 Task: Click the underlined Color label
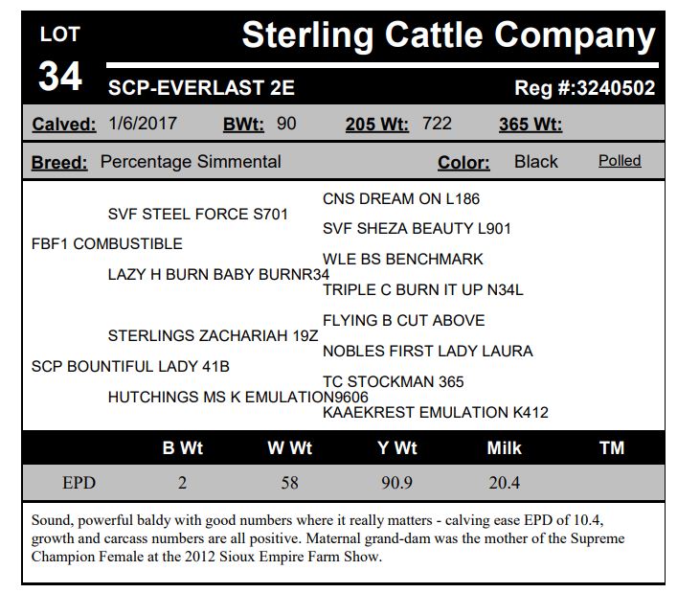[463, 162]
